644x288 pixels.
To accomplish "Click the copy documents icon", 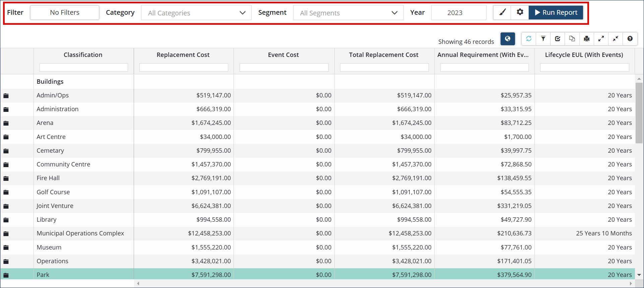I will tap(572, 39).
